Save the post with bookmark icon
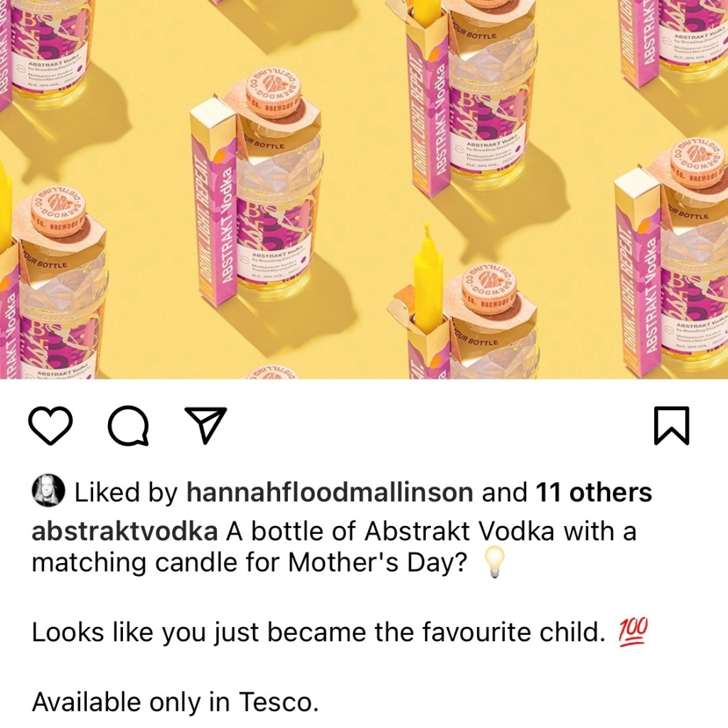This screenshot has width=728, height=728. 671,426
